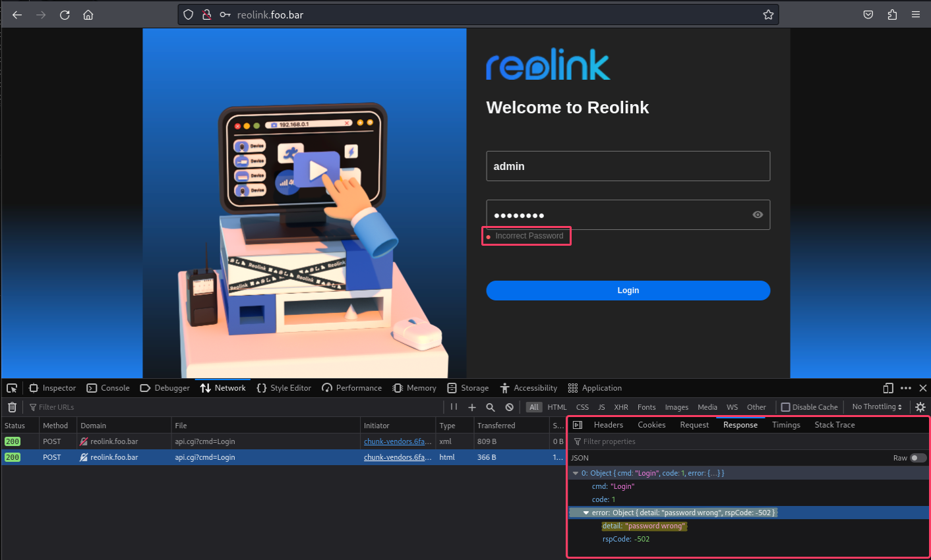
Task: Click the admin username field
Action: [628, 166]
